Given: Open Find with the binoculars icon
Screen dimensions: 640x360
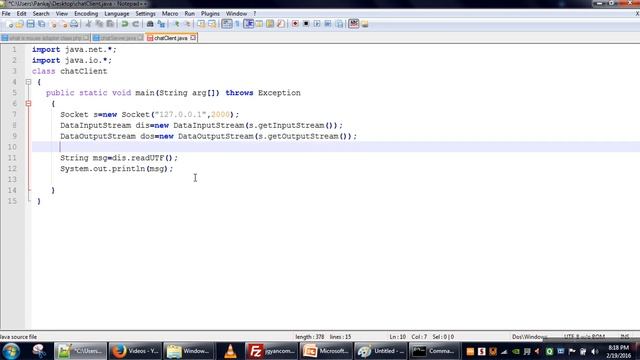Looking at the screenshot, I should (150, 24).
